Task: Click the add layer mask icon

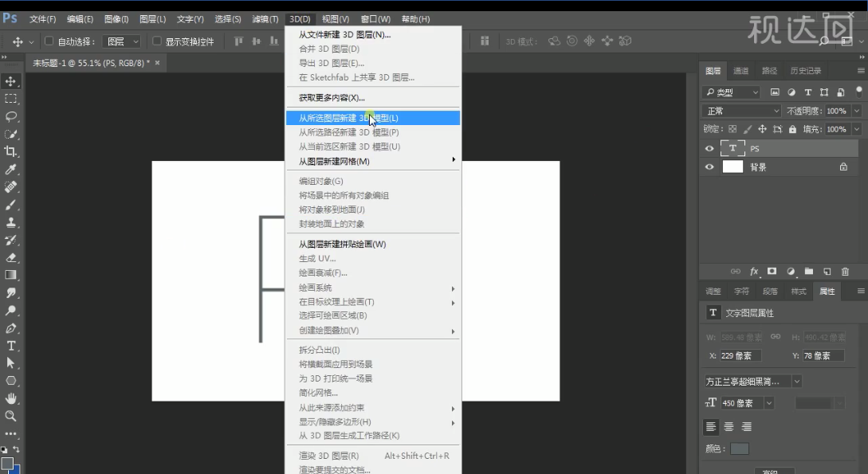Action: pos(772,271)
